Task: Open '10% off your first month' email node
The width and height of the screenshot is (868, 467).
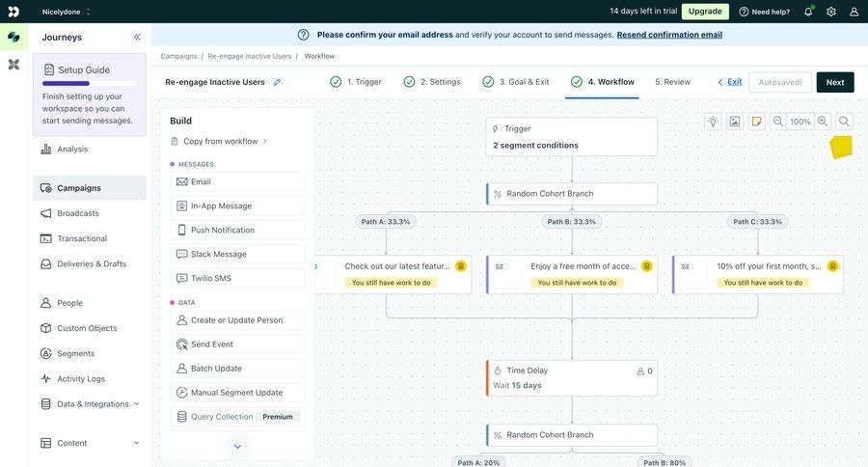Action: [757, 274]
